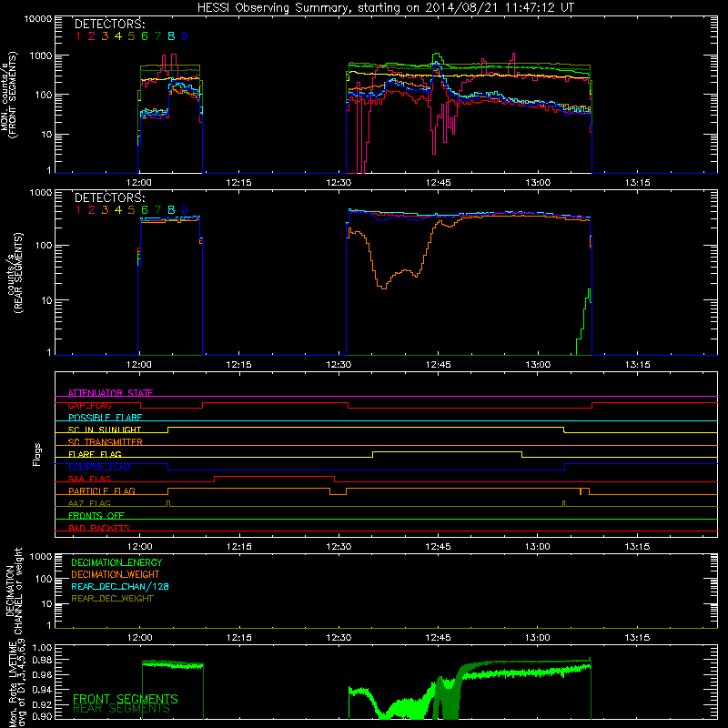Click the front segments counts/s axis title
The width and height of the screenshot is (728, 728).
tap(8, 95)
